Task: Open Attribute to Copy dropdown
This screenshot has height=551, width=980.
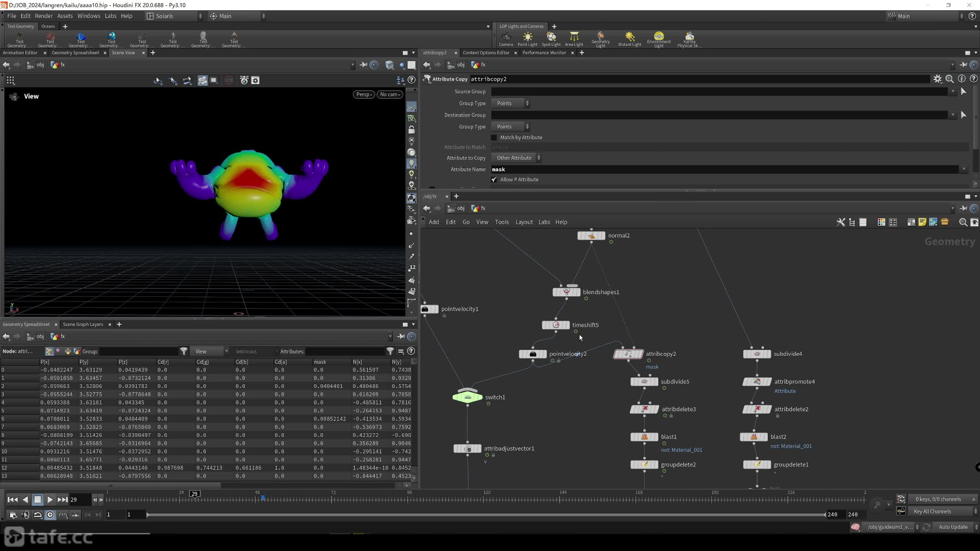Action: 516,158
